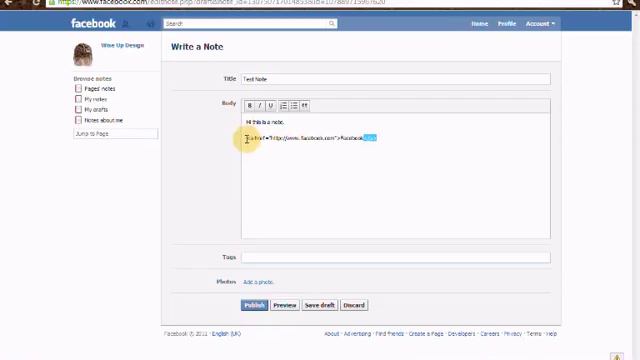
Task: Open the Account dropdown menu
Action: [540, 24]
